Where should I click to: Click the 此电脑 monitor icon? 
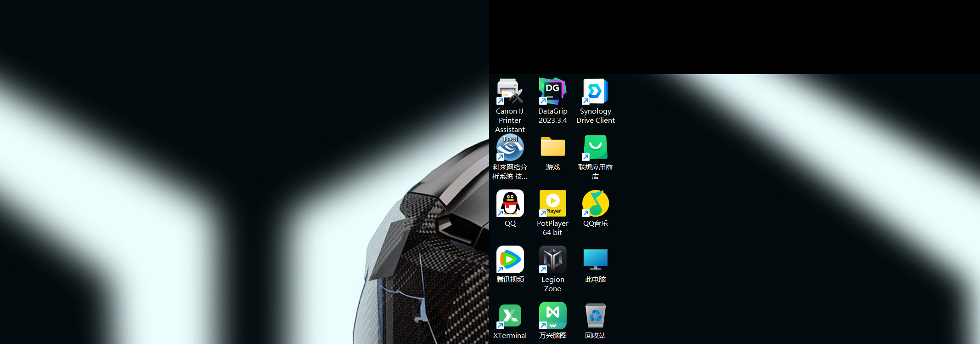(x=595, y=259)
